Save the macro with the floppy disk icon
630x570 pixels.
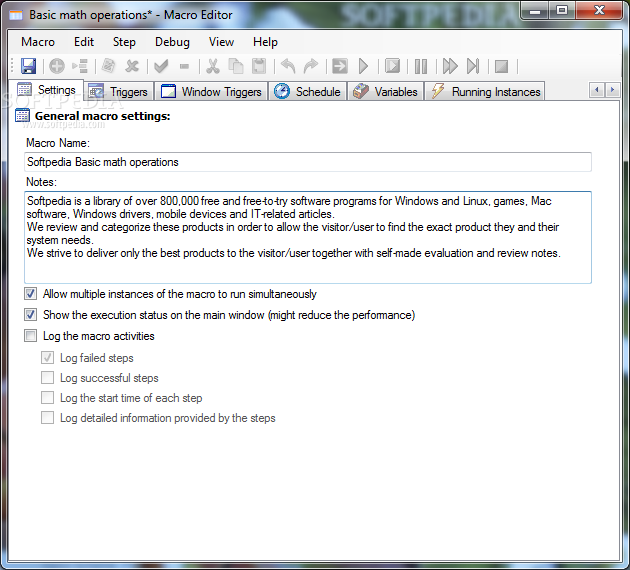pos(29,66)
